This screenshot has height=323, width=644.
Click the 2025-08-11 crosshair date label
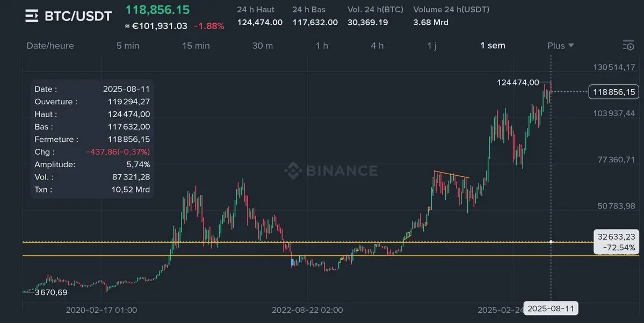(551, 308)
